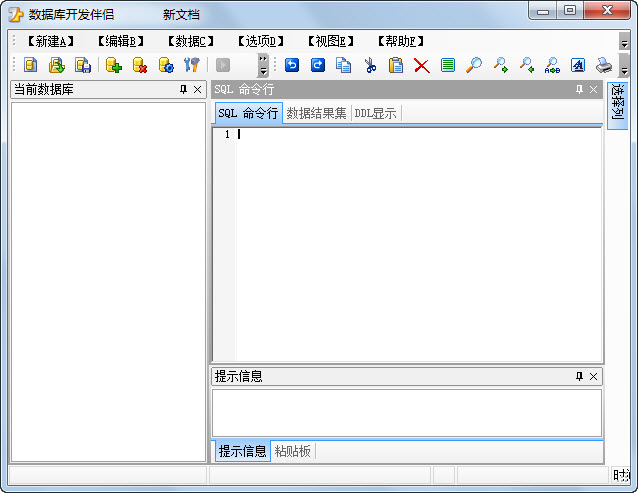Close the 提示信息 panel
Image resolution: width=638 pixels, height=493 pixels.
[x=593, y=377]
